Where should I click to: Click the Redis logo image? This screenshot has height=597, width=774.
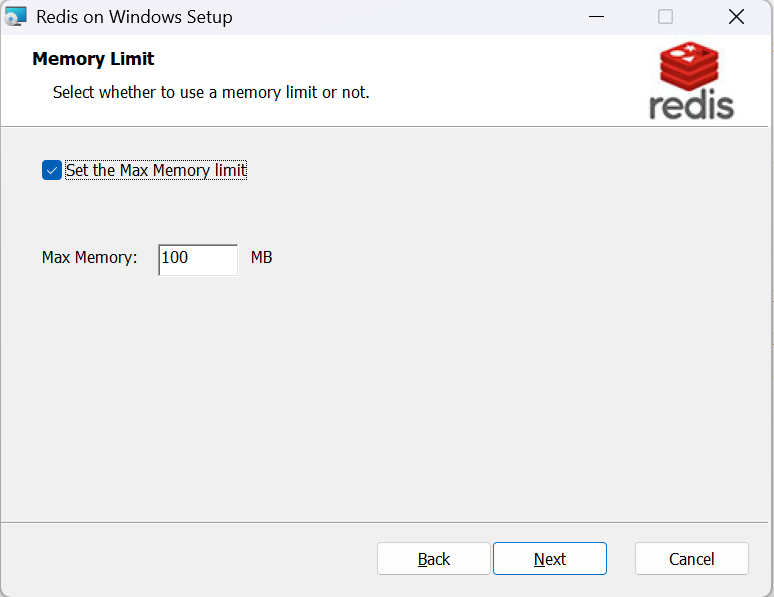[x=691, y=80]
